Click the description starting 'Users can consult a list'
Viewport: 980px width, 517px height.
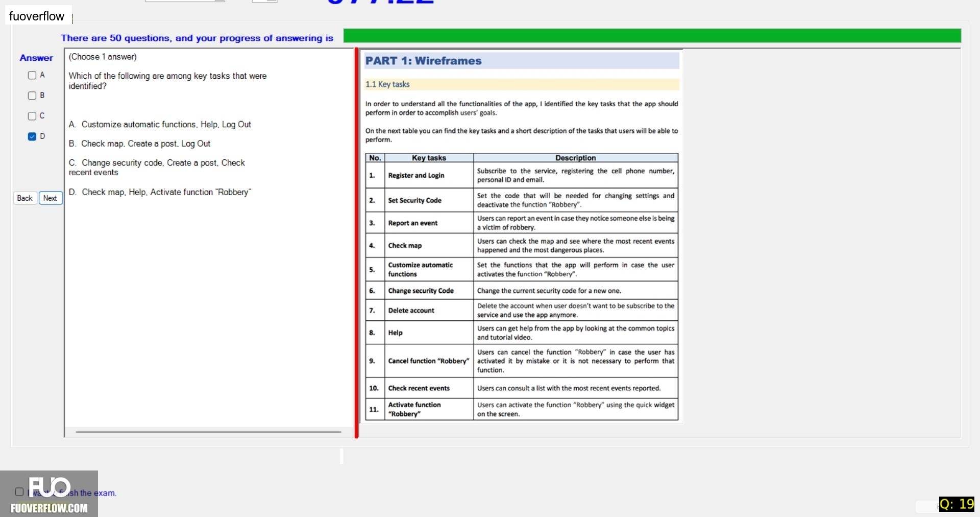click(x=569, y=388)
